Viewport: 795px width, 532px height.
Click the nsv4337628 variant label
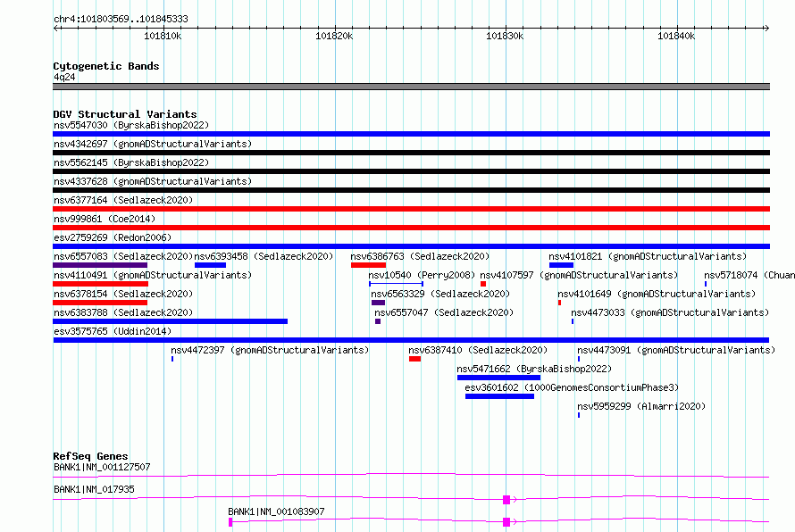[x=153, y=181]
